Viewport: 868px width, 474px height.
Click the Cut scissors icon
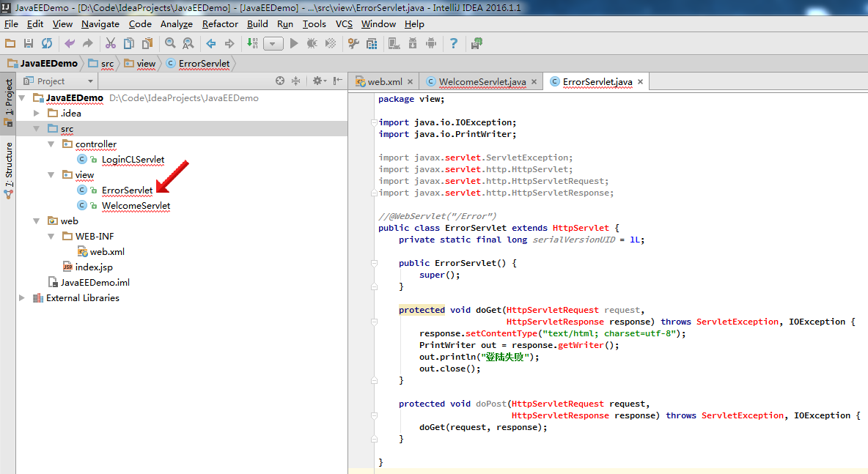pos(110,43)
